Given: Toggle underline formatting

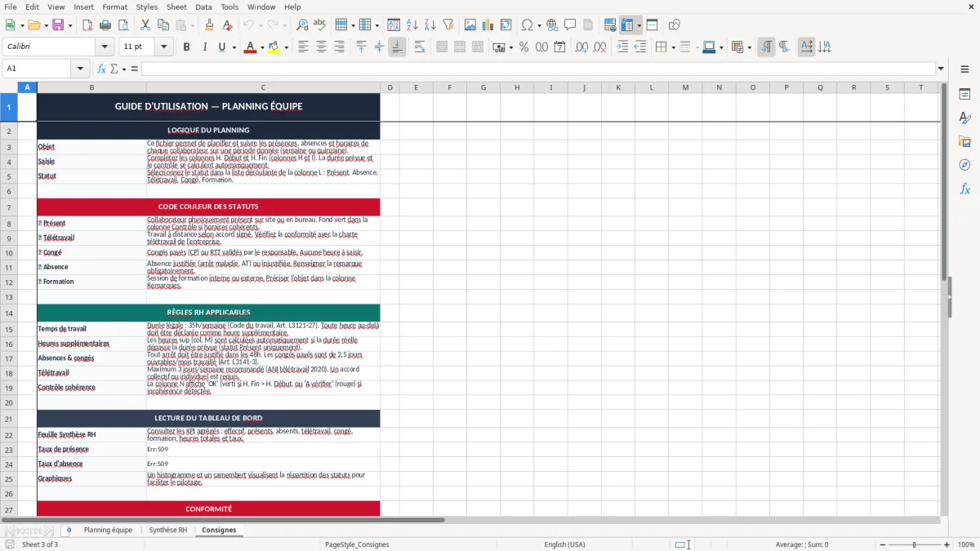Looking at the screenshot, I should pos(221,47).
